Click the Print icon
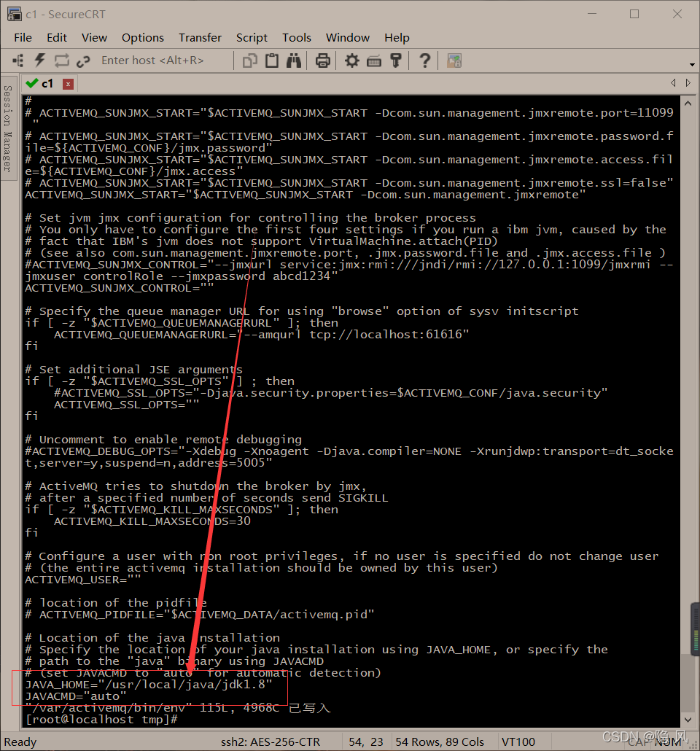This screenshot has height=751, width=700. pyautogui.click(x=322, y=61)
